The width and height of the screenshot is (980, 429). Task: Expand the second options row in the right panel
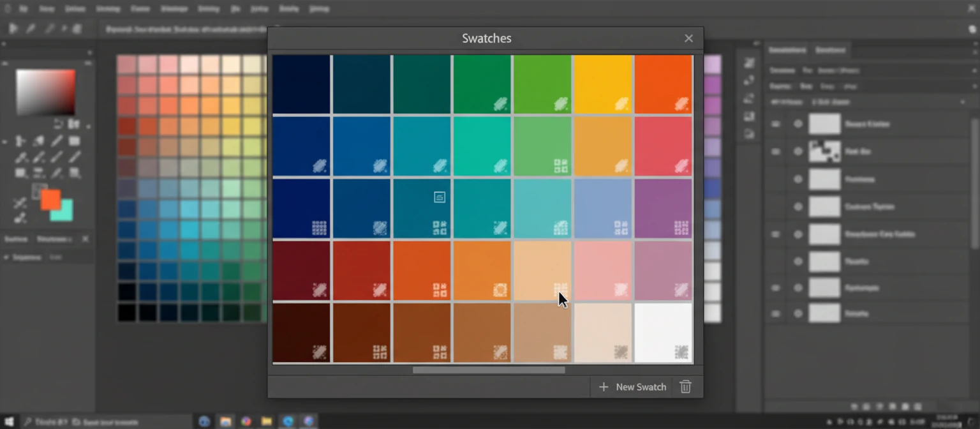coord(973,86)
